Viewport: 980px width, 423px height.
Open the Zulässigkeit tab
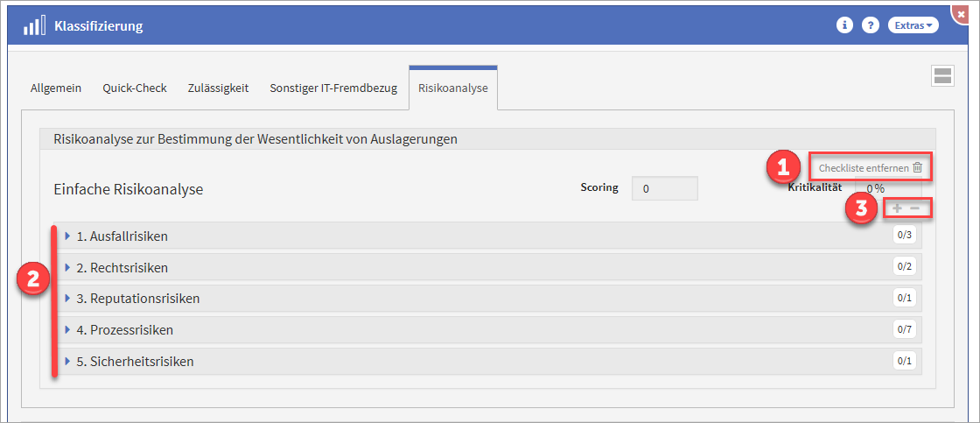(218, 88)
